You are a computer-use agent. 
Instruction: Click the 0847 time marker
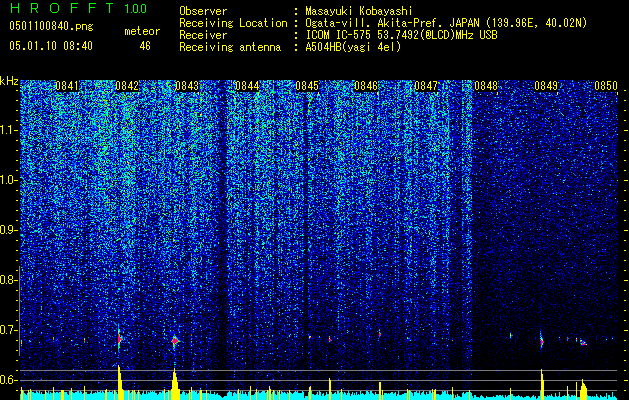[426, 86]
